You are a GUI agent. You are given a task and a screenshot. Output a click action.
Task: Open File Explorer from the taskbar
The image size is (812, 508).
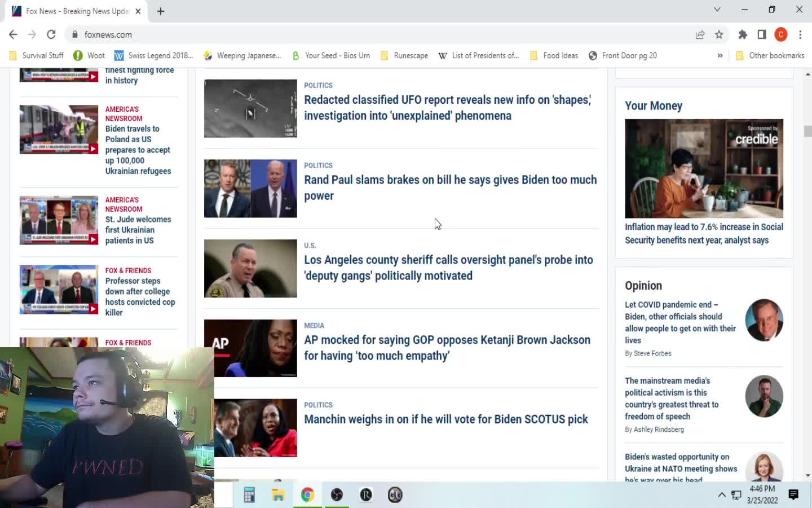(278, 495)
